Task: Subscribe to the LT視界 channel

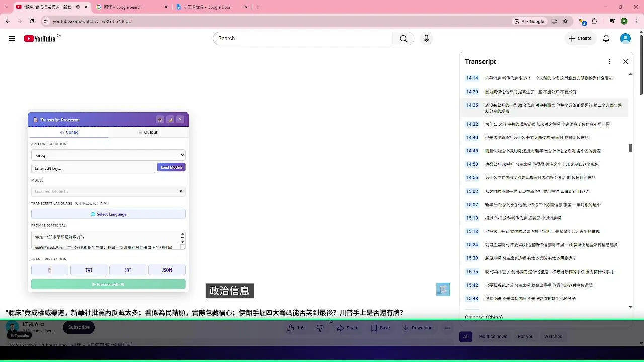Action: [79, 327]
